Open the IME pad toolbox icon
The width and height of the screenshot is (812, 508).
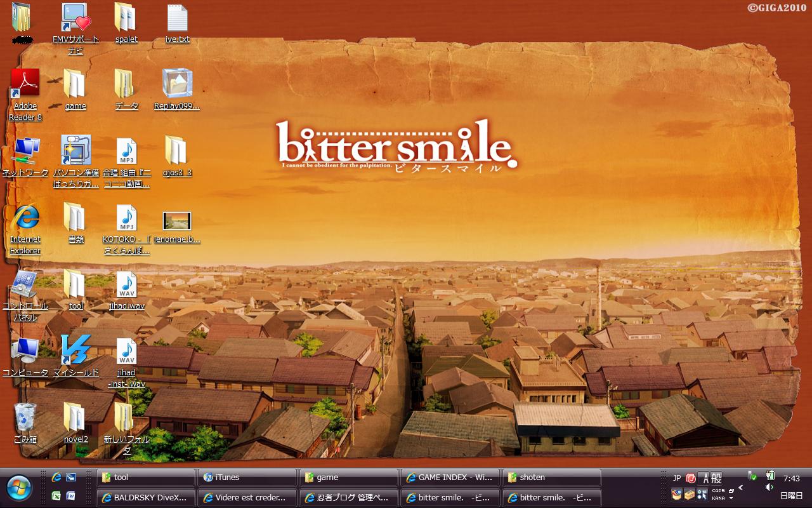(x=677, y=494)
